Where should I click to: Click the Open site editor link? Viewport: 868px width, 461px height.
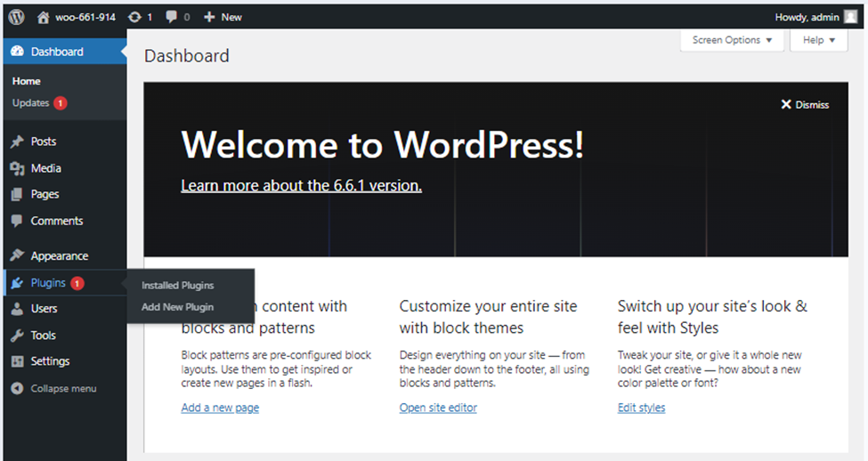coord(438,408)
